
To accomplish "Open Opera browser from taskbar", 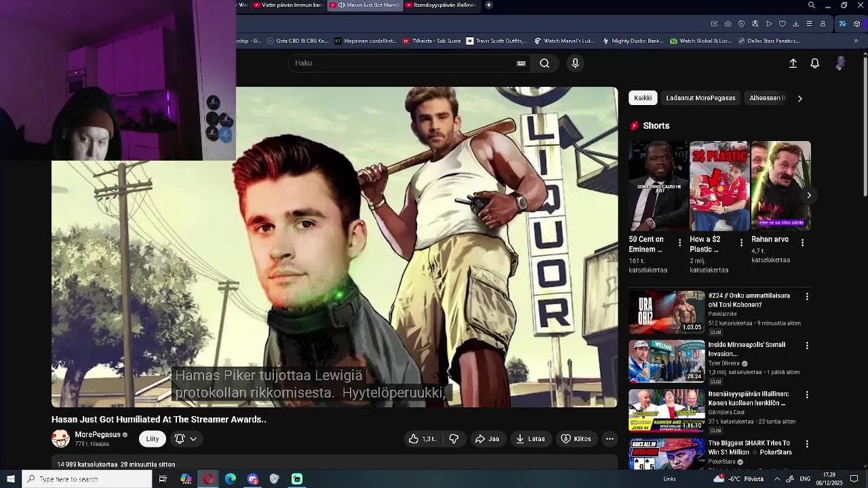I will point(208,479).
